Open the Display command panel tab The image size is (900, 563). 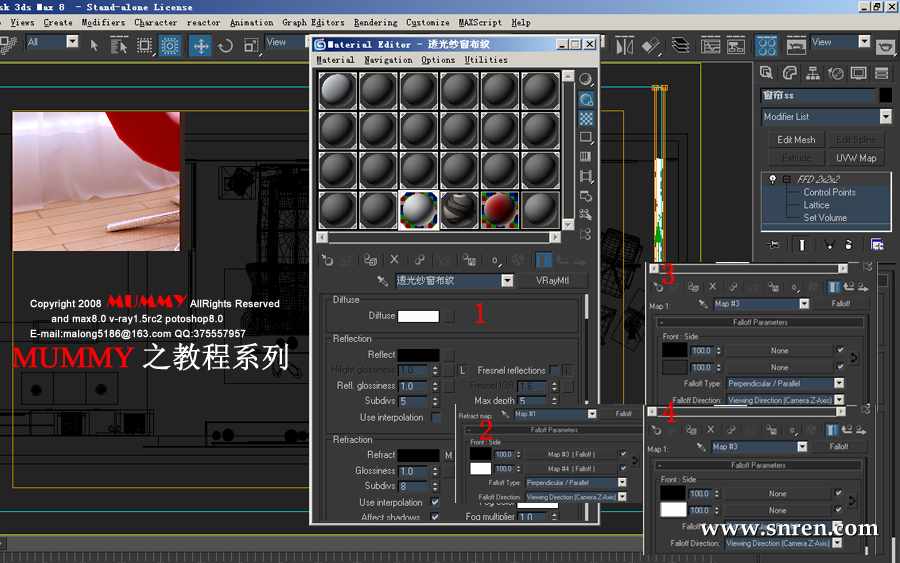coord(859,73)
